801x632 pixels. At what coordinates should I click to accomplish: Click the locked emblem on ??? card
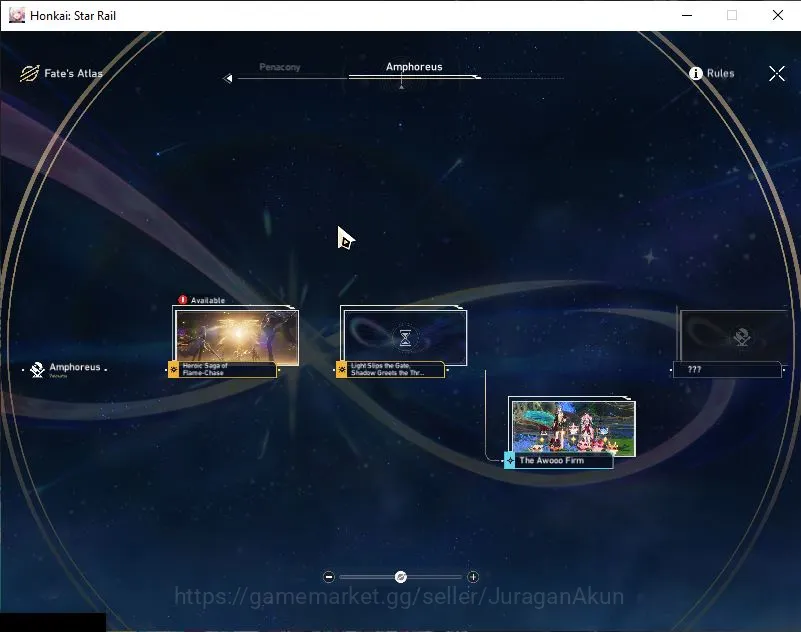point(742,337)
